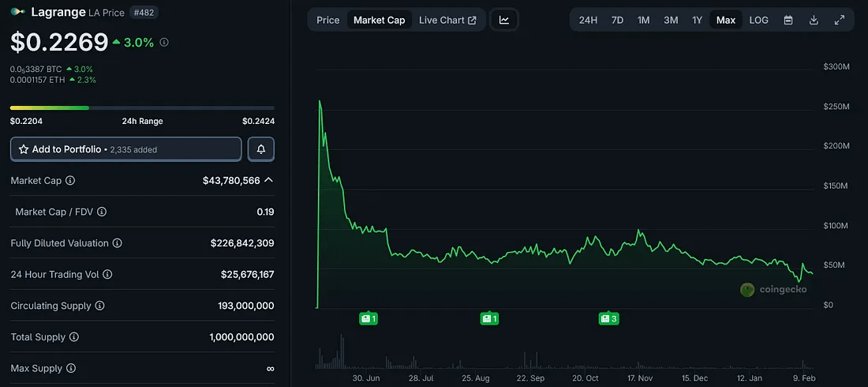Click the $0.2269 price value
868x387 pixels.
[59, 43]
